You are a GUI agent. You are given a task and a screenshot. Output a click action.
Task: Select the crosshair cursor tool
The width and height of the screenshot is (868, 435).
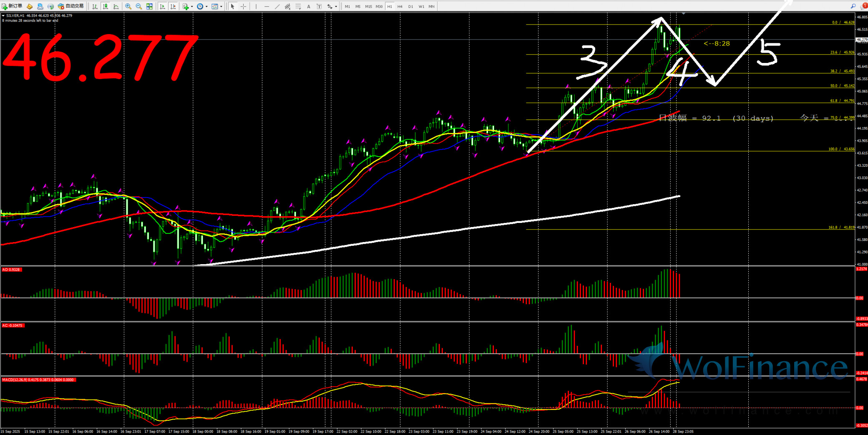coord(244,6)
